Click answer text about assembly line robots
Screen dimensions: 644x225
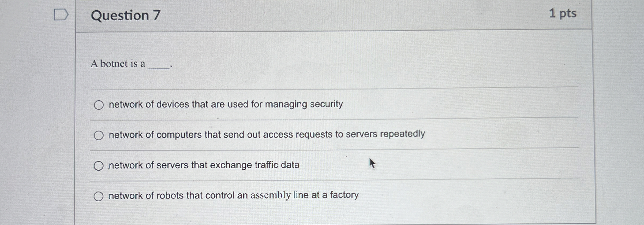[x=233, y=195]
